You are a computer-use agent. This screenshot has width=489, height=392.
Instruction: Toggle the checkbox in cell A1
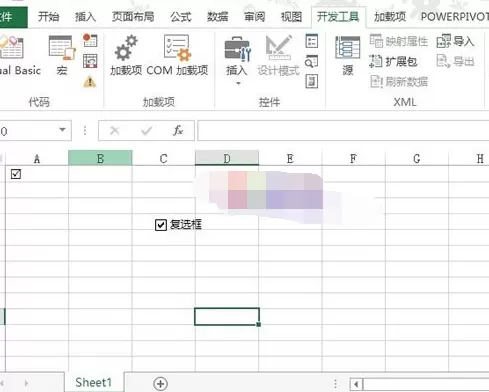pyautogui.click(x=16, y=174)
